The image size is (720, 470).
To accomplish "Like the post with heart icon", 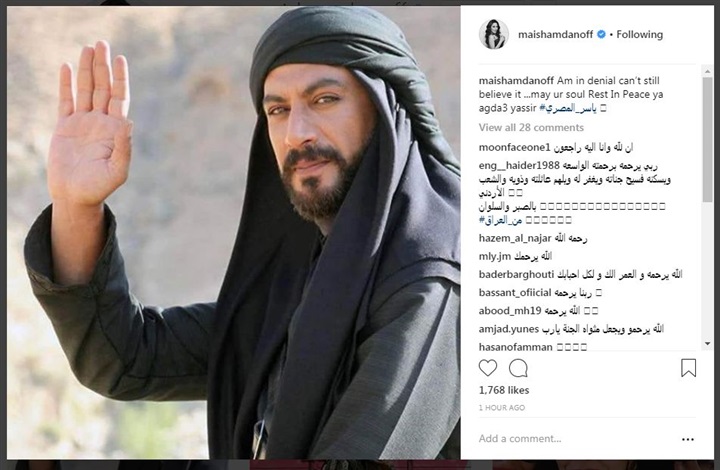I will tap(488, 368).
